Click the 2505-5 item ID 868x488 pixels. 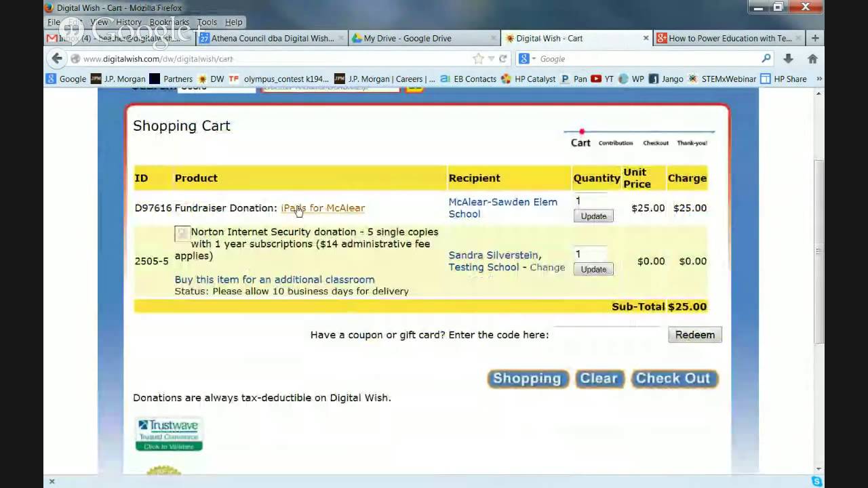pos(151,261)
